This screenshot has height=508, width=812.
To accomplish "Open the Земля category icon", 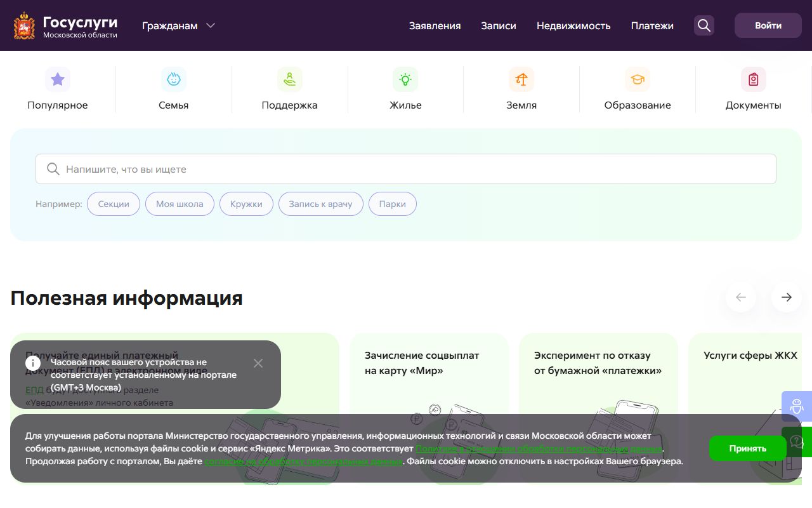I will pos(521,79).
